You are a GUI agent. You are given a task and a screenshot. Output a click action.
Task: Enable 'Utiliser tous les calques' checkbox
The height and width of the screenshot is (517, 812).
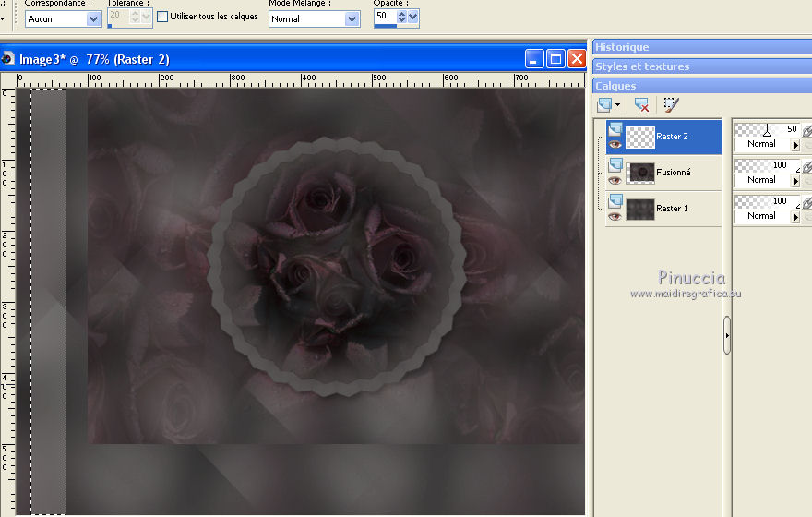pyautogui.click(x=163, y=17)
